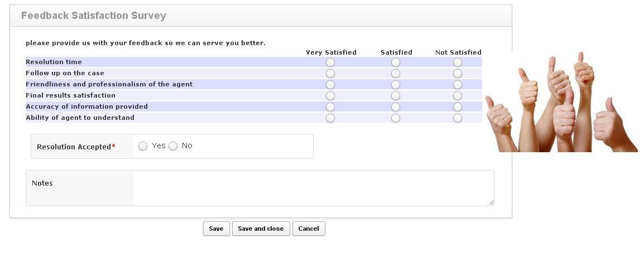Select Very Satisfied for Final results satisfaction
Image resolution: width=644 pixels, height=267 pixels.
tap(330, 96)
